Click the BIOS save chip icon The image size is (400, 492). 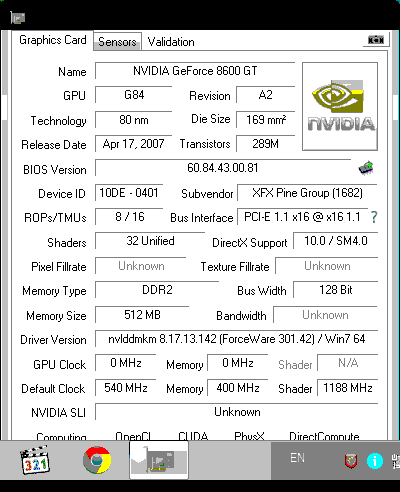coord(366,168)
